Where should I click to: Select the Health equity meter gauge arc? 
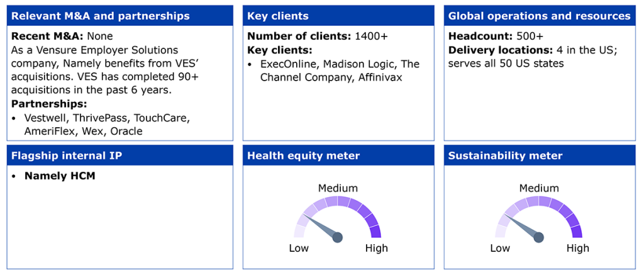click(x=338, y=217)
